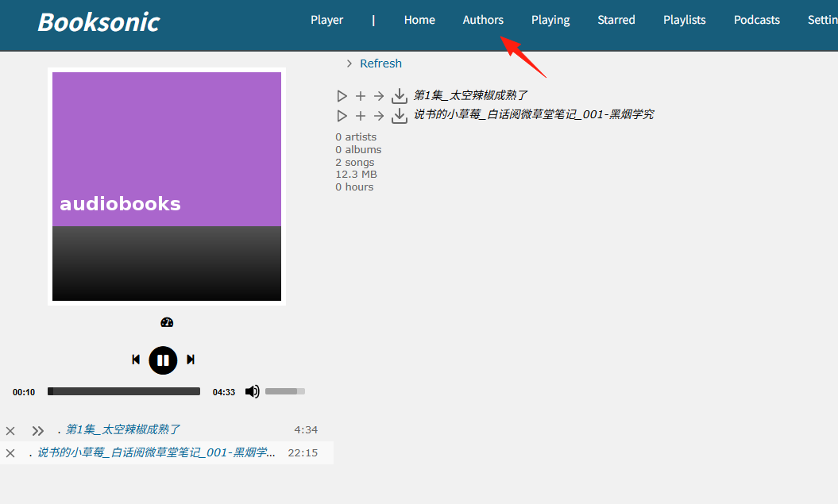
Task: Open the playback speed gauge icon
Action: tap(167, 322)
